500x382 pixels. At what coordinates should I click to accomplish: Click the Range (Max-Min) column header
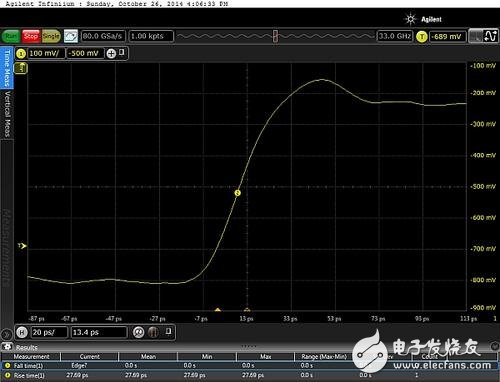click(324, 357)
